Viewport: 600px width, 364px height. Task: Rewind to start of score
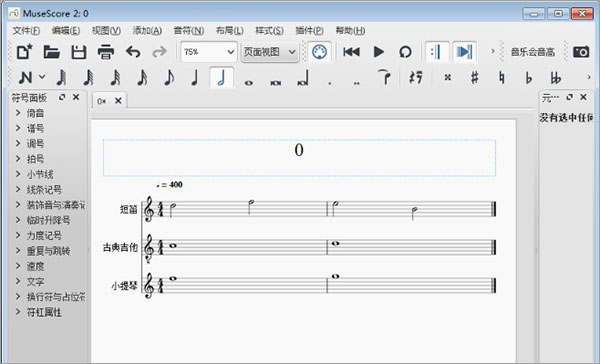pyautogui.click(x=351, y=52)
